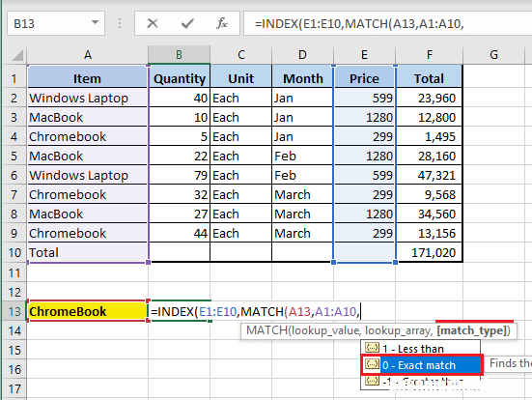Image resolution: width=532 pixels, height=400 pixels.
Task: Select row 1 header
Action: tap(14, 78)
